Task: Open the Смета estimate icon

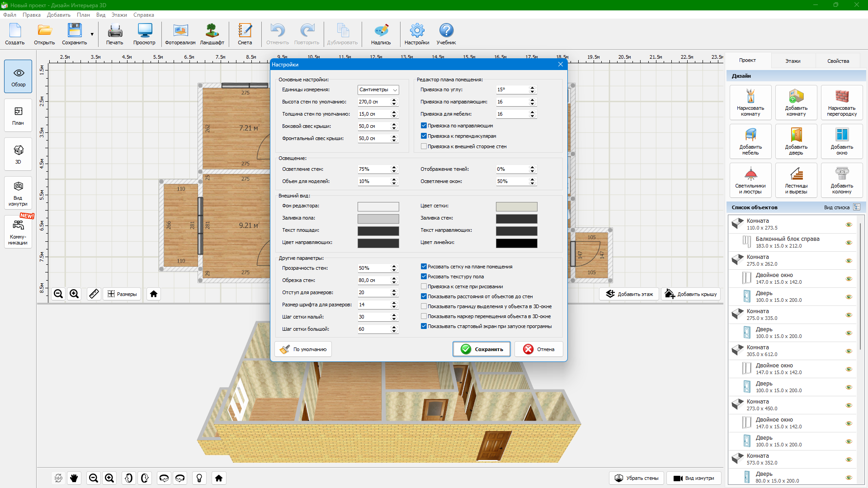Action: (x=245, y=34)
